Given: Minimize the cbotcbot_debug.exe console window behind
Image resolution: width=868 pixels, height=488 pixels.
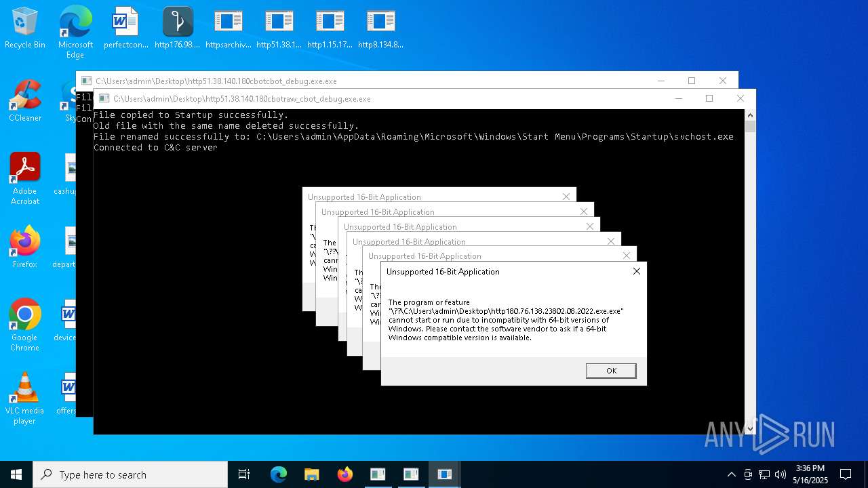Looking at the screenshot, I should 660,81.
